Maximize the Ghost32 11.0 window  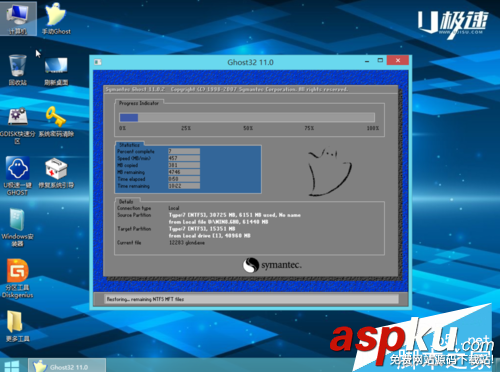pyautogui.click(x=380, y=60)
